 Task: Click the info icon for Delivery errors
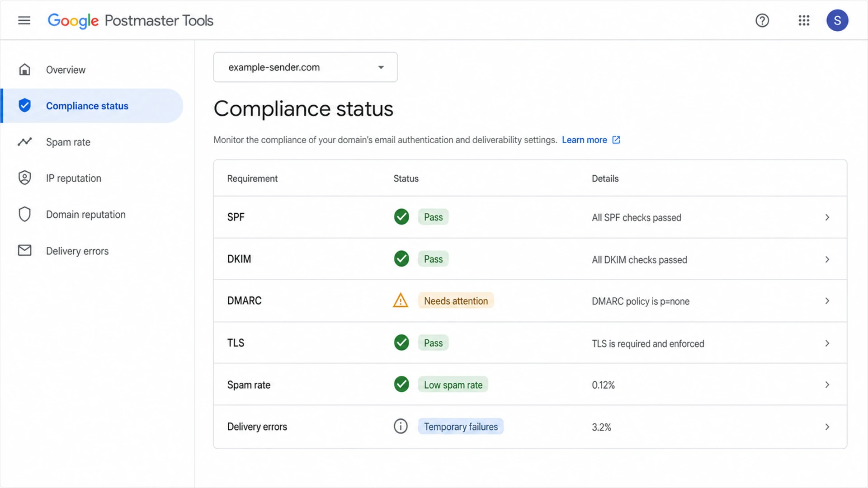(x=401, y=426)
